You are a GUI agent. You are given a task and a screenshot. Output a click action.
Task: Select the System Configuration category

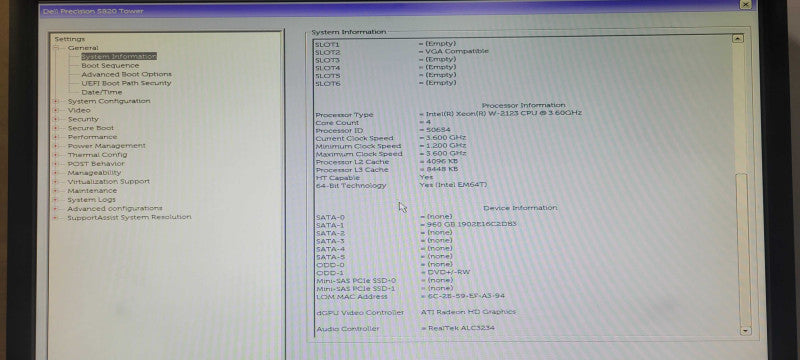click(x=109, y=101)
